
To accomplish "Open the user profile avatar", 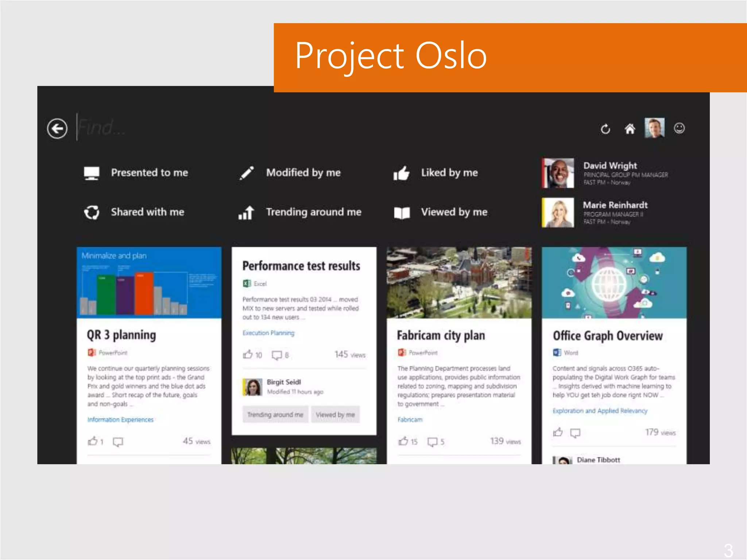I will point(655,128).
